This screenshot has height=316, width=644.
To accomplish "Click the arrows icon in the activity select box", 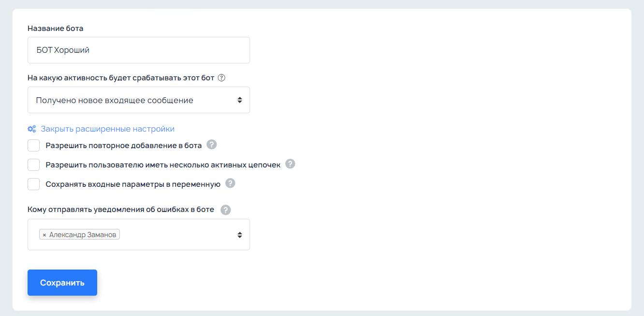I will coord(239,100).
